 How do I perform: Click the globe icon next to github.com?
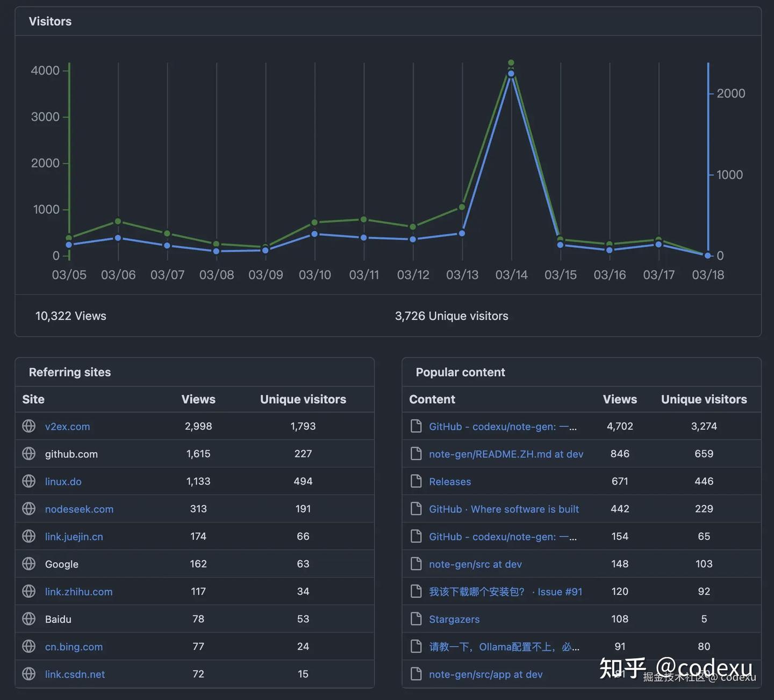click(29, 454)
